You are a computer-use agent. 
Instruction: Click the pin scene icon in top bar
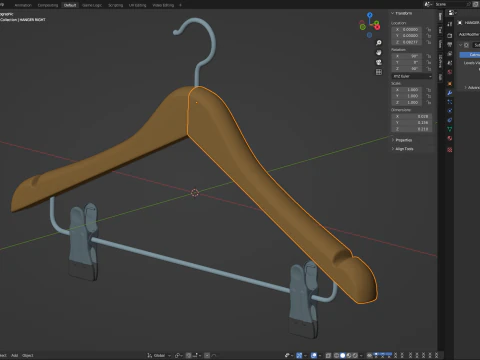pos(468,4)
